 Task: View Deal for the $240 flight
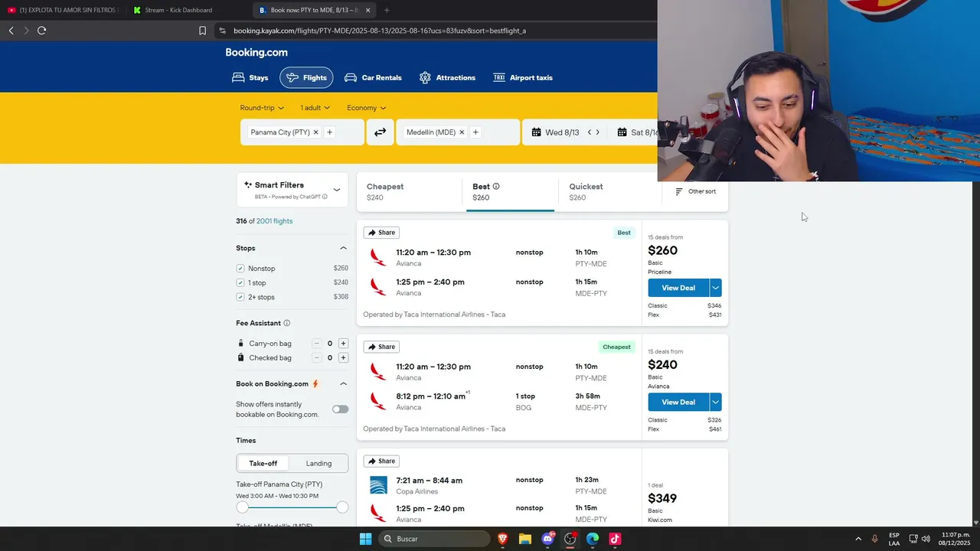pos(678,402)
